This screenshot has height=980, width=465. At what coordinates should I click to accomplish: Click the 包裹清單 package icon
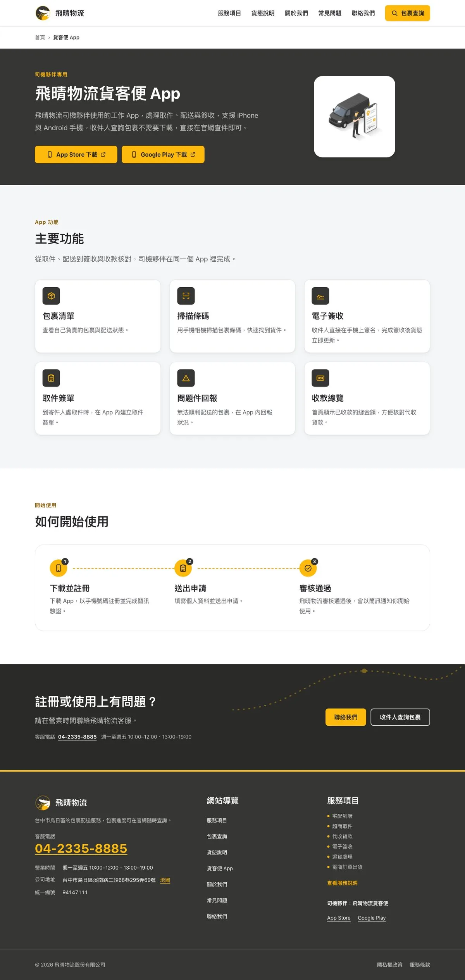tap(51, 296)
